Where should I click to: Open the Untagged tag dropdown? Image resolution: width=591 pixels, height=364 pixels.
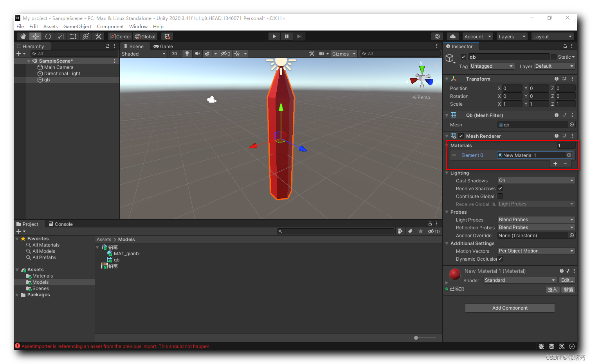(492, 66)
